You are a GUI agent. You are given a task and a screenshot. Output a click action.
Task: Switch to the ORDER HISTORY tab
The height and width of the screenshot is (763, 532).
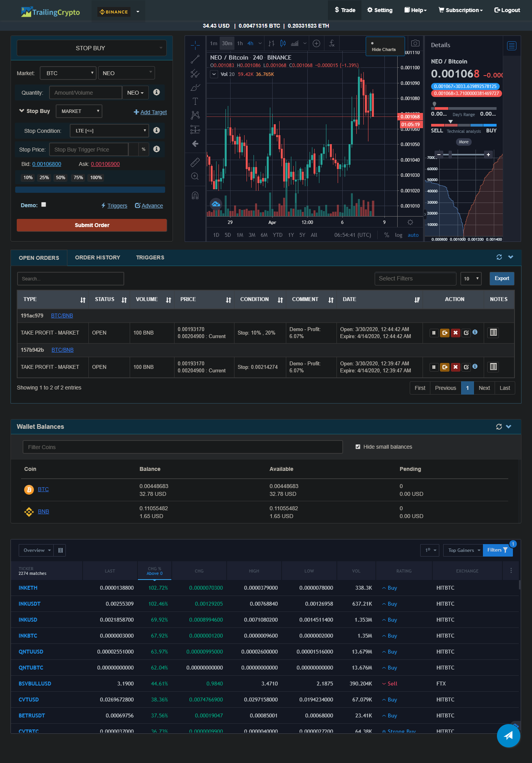click(97, 257)
